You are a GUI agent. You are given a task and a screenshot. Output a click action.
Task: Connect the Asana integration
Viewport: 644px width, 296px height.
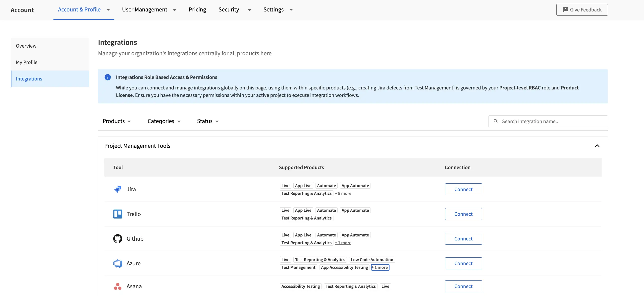pos(463,286)
